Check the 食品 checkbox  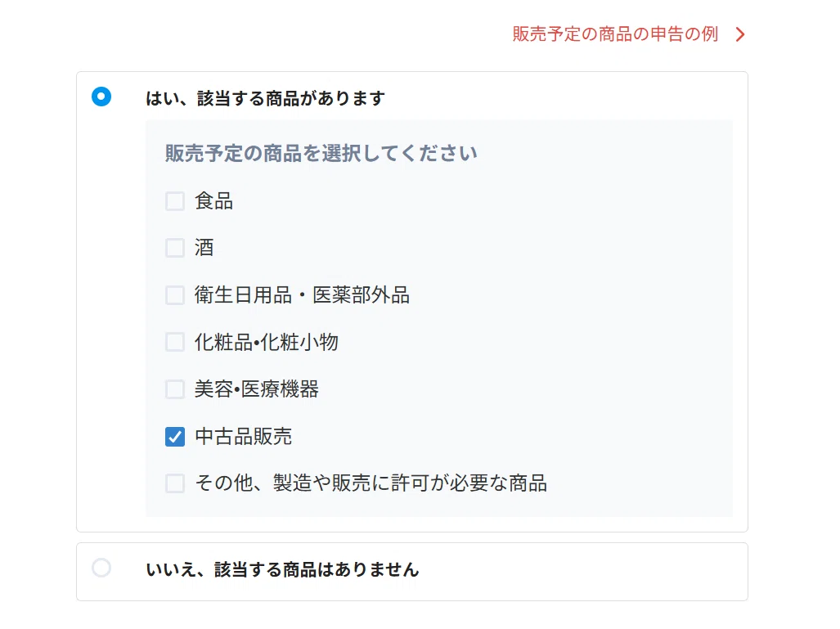click(175, 201)
